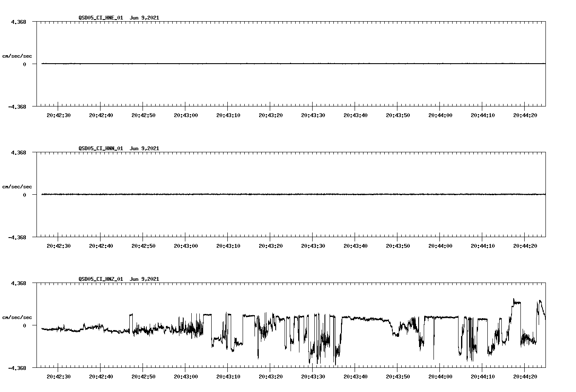The height and width of the screenshot is (392, 576).
Task: Click the 20:43:40 time label under HNZ plot
Action: click(355, 377)
